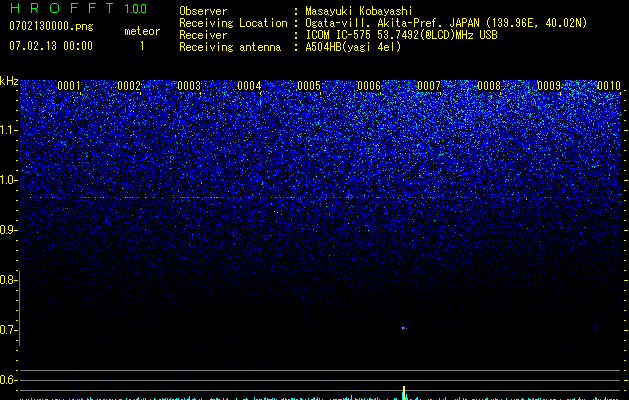Click the meteor count label

point(142,31)
